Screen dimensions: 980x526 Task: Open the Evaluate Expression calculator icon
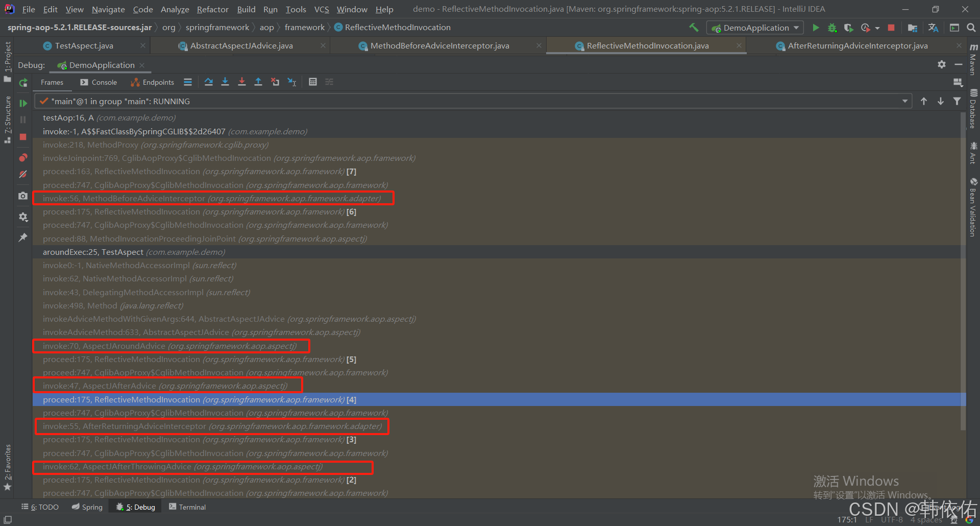tap(313, 82)
